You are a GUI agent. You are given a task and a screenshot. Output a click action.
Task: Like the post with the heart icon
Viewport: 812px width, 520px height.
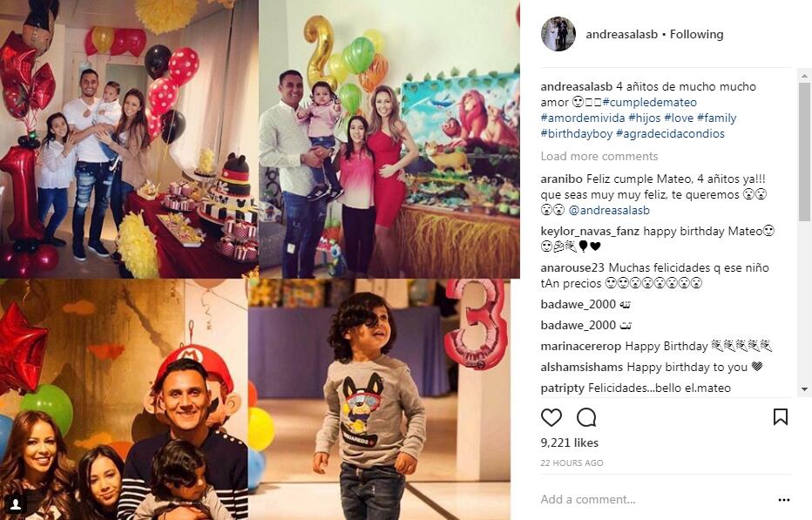click(551, 417)
